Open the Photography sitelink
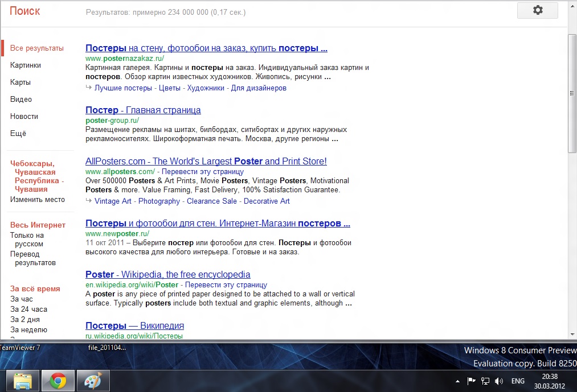The image size is (577, 392). 159,201
